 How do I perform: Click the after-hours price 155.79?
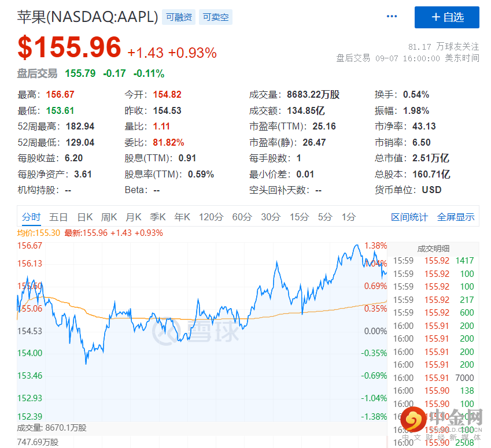tap(80, 73)
